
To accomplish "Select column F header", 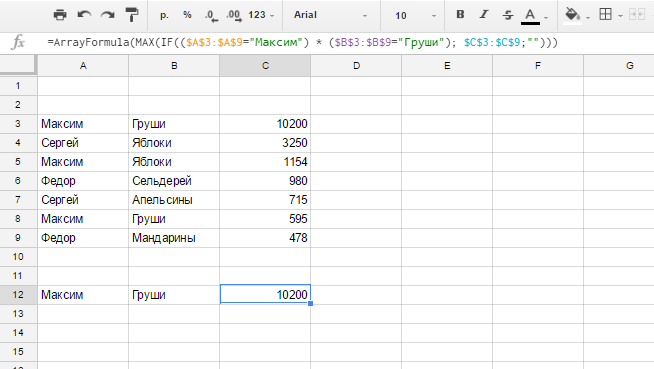I will [538, 65].
